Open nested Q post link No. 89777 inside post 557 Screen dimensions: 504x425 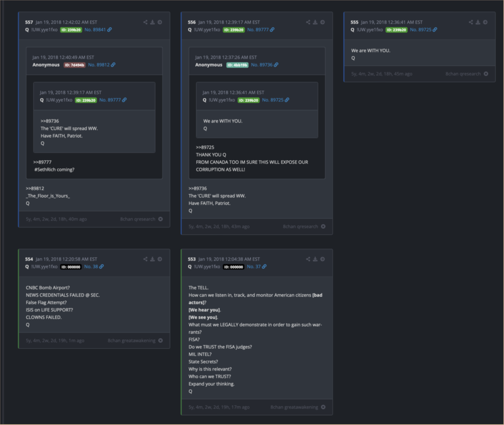click(110, 100)
